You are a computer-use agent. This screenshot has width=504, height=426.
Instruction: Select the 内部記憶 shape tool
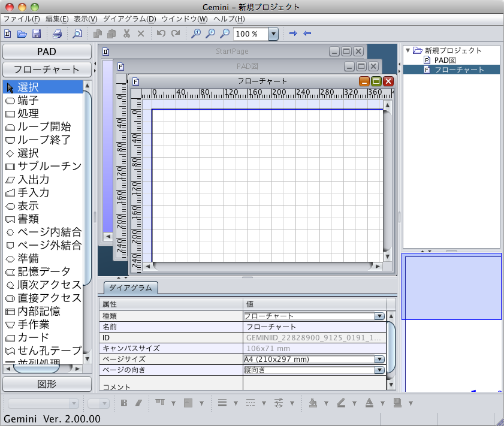click(43, 311)
